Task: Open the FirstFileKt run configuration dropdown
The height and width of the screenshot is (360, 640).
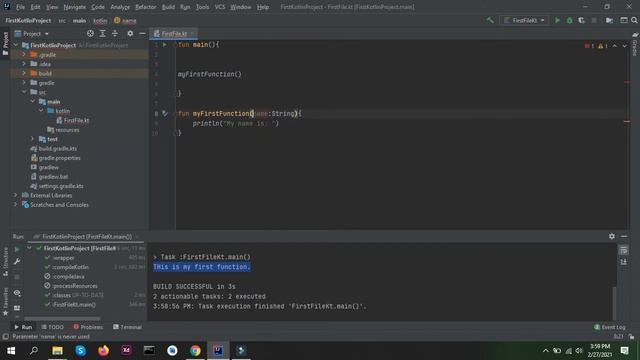Action: (x=524, y=20)
